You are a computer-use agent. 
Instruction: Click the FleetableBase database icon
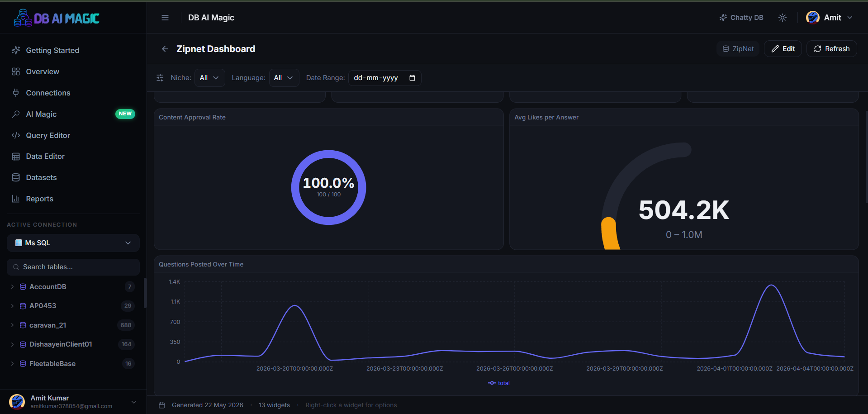(23, 364)
